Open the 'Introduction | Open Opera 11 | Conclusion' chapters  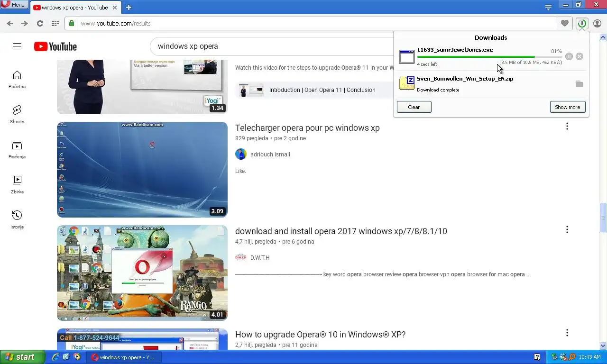tap(322, 90)
